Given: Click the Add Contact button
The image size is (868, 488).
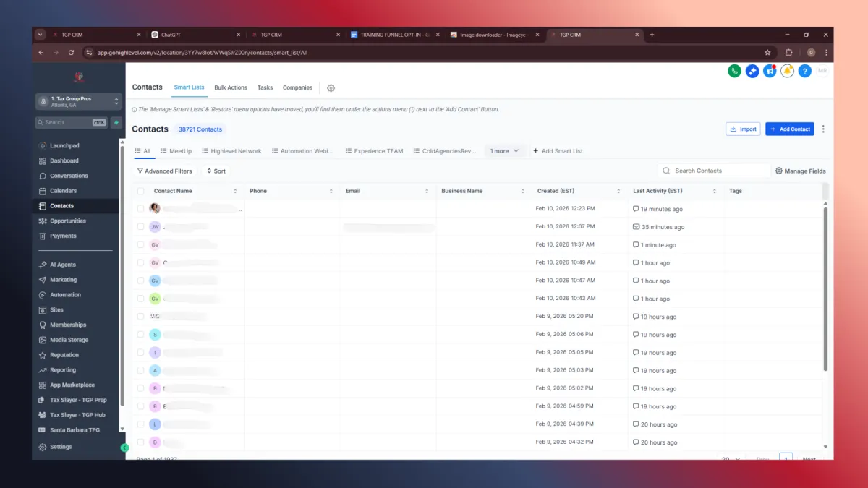Looking at the screenshot, I should click(x=790, y=129).
